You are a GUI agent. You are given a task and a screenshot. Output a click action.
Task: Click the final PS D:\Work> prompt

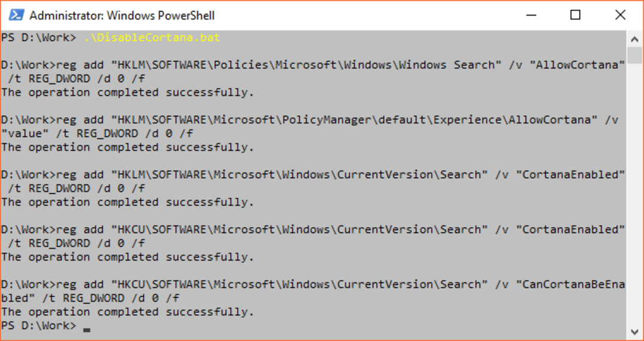point(39,326)
